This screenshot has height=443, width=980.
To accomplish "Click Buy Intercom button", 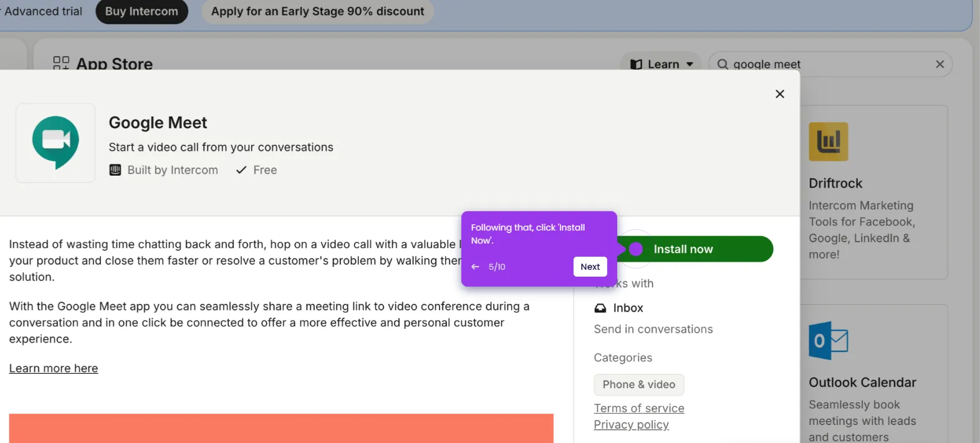I will [142, 11].
